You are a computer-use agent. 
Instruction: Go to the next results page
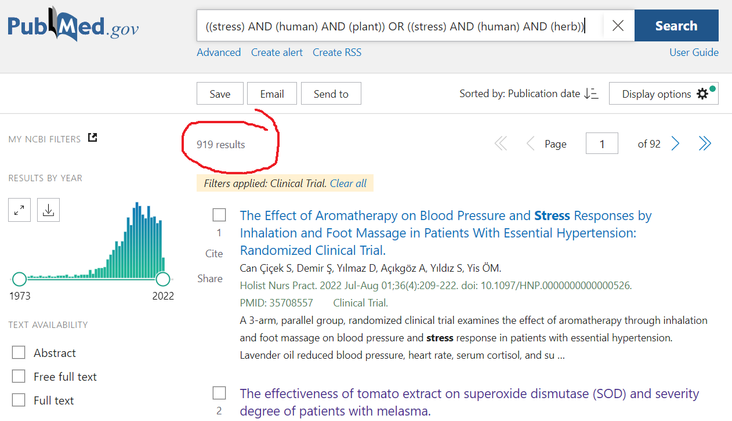(x=675, y=144)
